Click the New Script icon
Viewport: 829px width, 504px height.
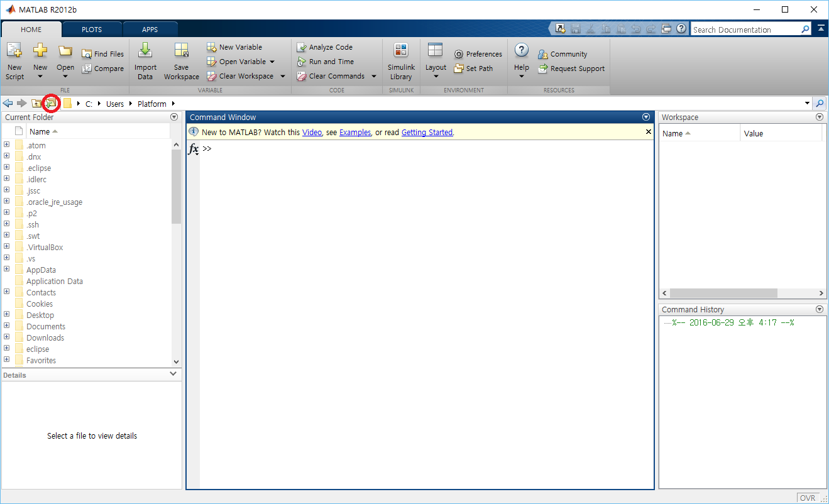14,51
